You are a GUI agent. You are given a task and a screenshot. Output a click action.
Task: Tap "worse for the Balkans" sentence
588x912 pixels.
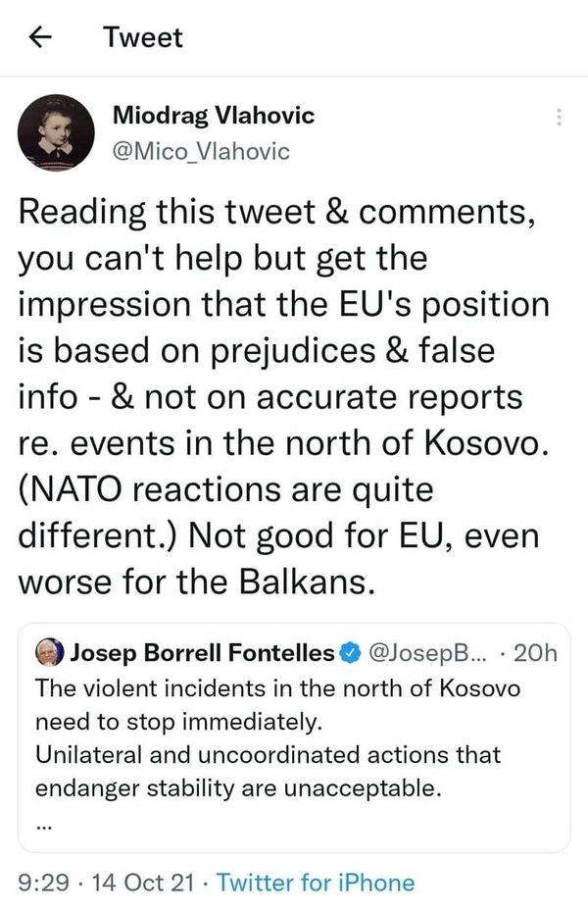click(196, 582)
